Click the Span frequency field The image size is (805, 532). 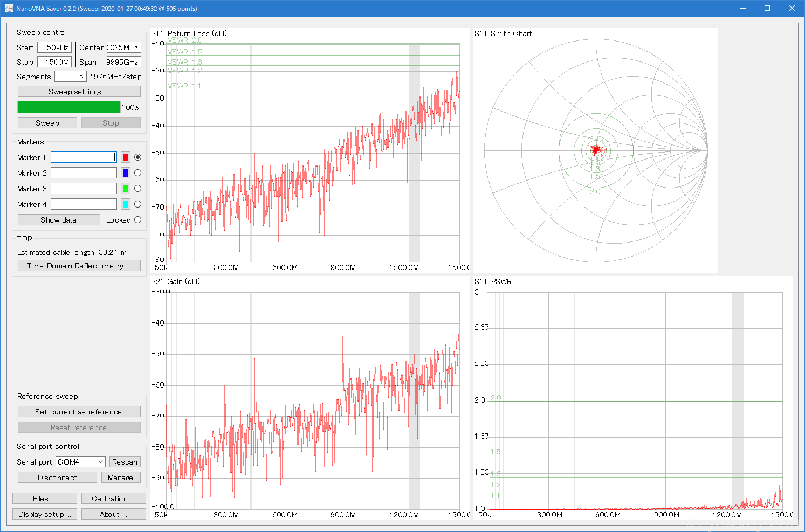click(124, 62)
